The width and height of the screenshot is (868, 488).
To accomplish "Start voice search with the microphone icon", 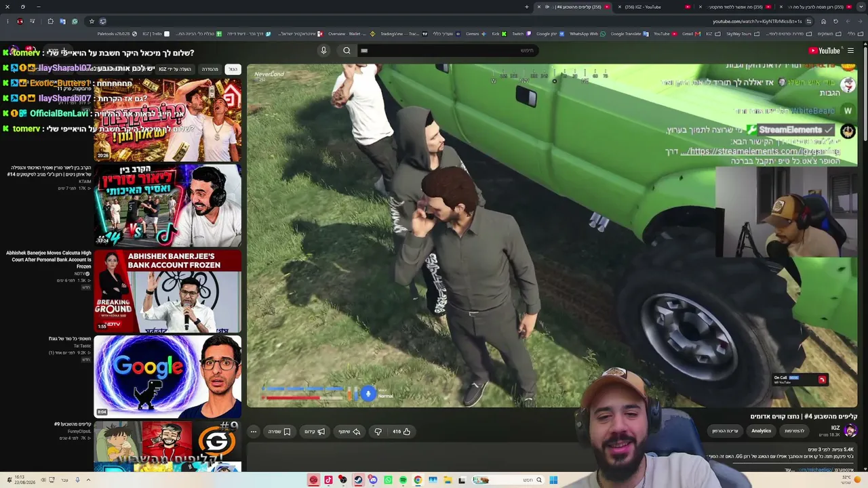I will click(323, 50).
